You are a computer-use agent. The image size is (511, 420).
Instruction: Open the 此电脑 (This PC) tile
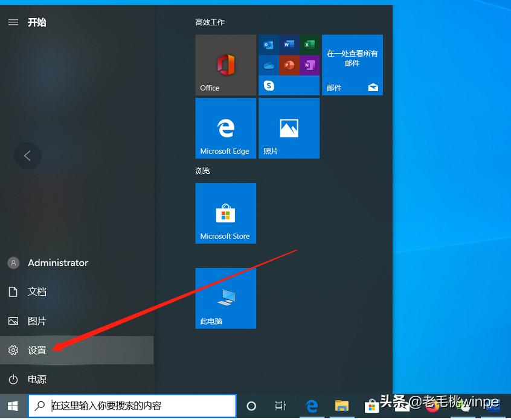click(225, 297)
